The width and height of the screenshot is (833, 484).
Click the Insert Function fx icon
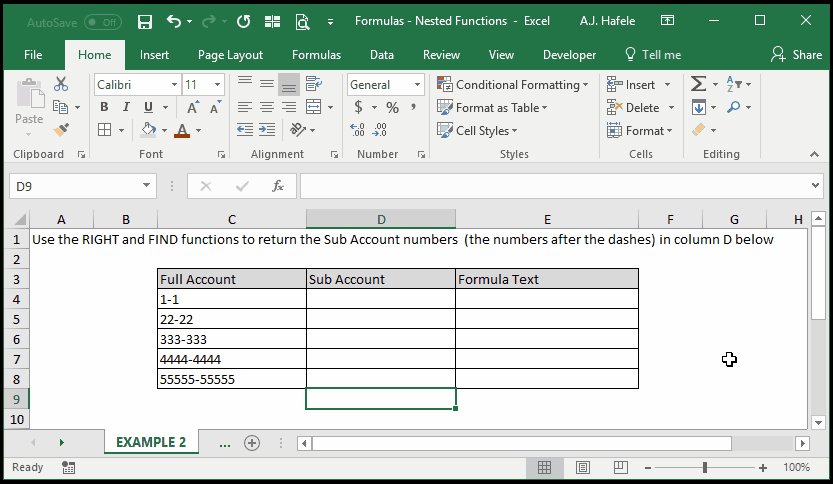tap(278, 186)
